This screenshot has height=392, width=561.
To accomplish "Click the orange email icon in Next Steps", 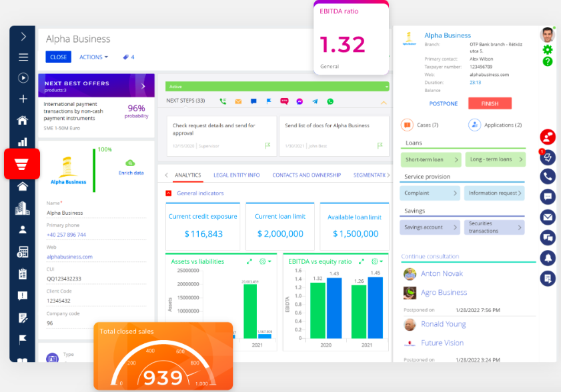I will coord(238,101).
